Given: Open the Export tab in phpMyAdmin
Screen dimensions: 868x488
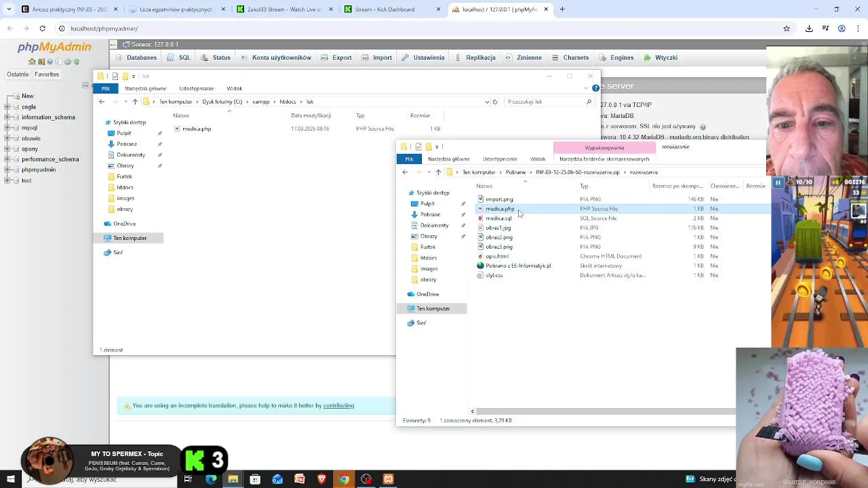Looking at the screenshot, I should [x=336, y=58].
